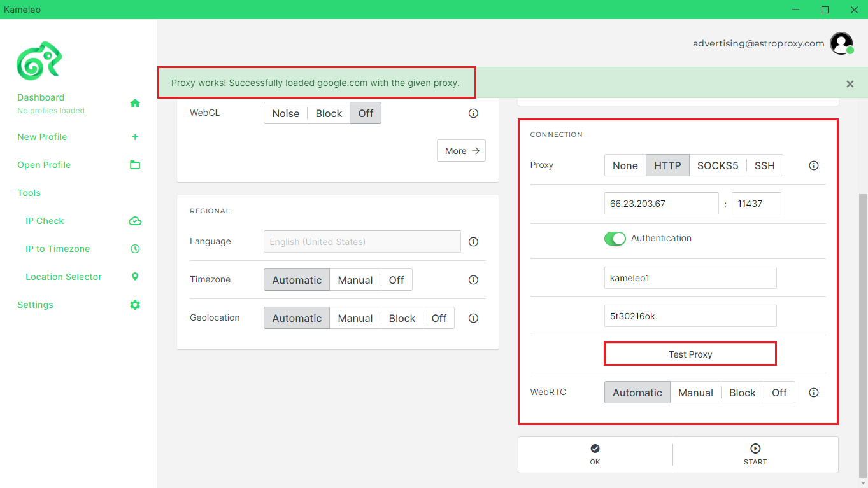Viewport: 868px width, 488px height.
Task: Select SSH proxy type
Action: (764, 165)
